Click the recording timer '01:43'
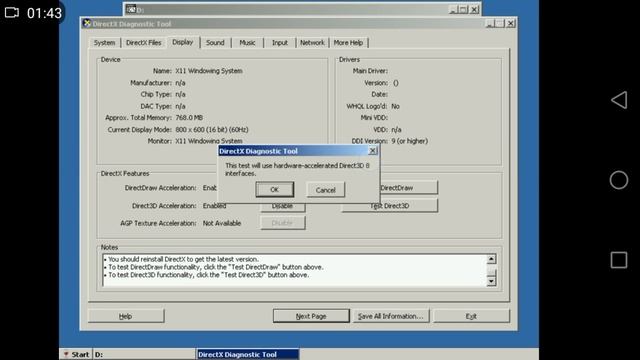Viewport: 640px width, 360px height. point(44,13)
